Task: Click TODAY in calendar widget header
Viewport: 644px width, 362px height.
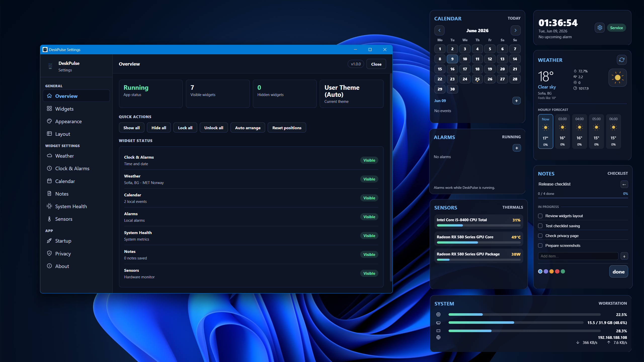Action: [514, 18]
